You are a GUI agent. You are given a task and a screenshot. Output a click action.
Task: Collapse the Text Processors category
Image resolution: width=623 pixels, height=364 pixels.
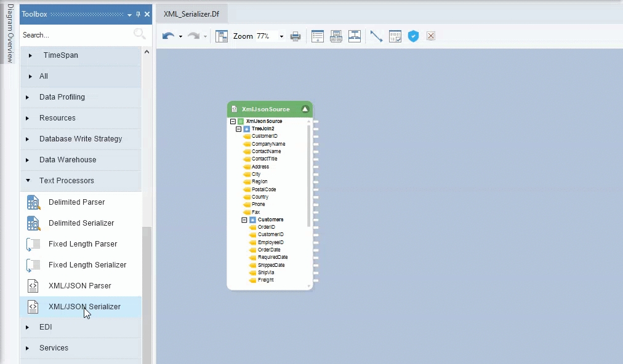click(28, 181)
